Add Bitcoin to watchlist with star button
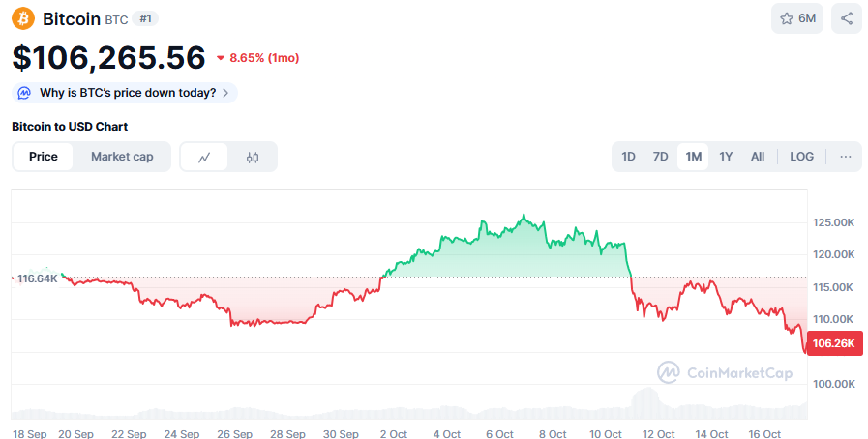Screen dimensions: 868x439 tap(797, 18)
